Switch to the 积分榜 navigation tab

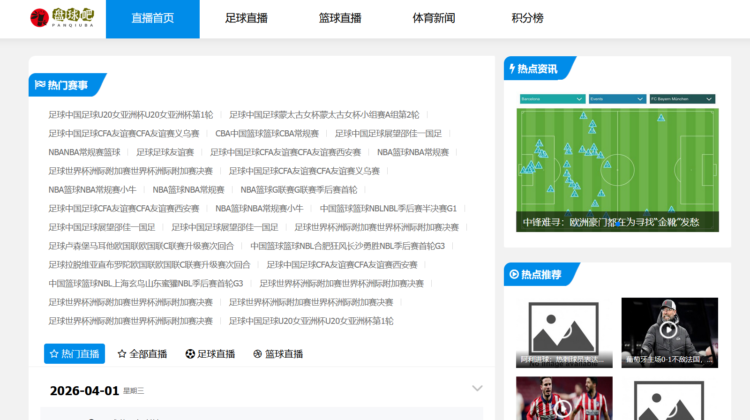tap(527, 18)
